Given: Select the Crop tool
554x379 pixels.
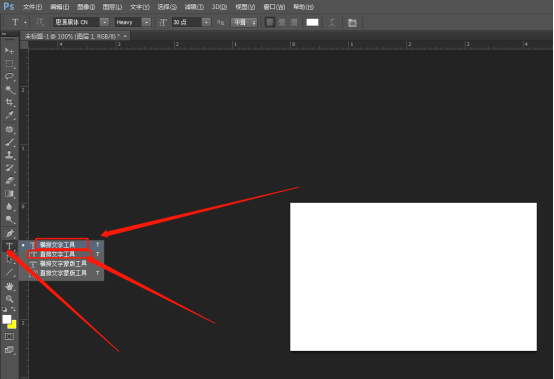Looking at the screenshot, I should 10,102.
